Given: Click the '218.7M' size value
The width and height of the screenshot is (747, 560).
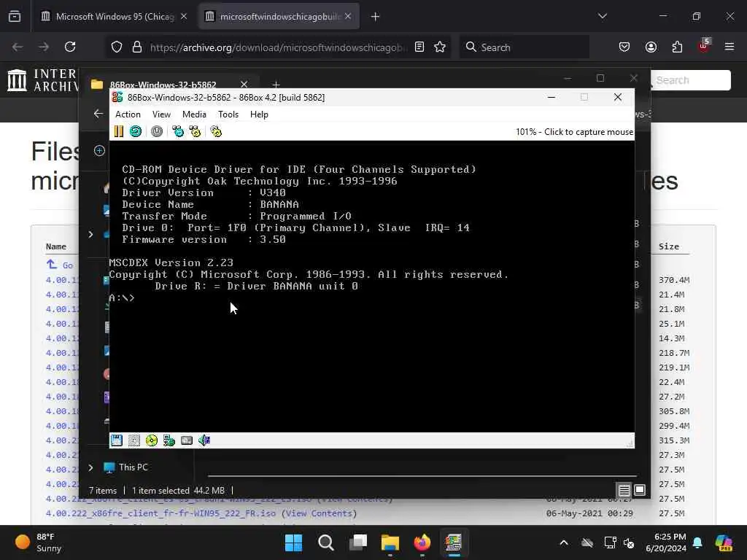Looking at the screenshot, I should (x=674, y=353).
